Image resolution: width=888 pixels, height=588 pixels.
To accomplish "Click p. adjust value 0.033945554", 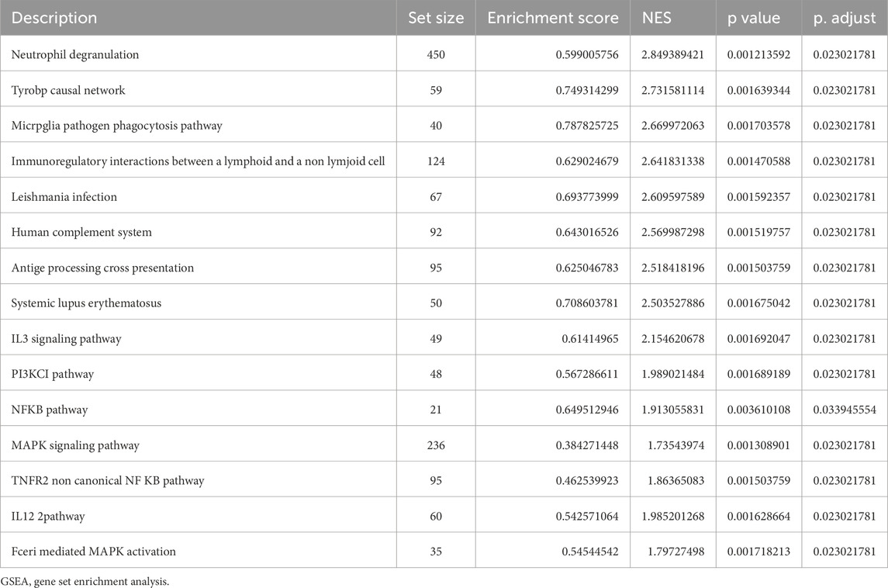I will [845, 410].
